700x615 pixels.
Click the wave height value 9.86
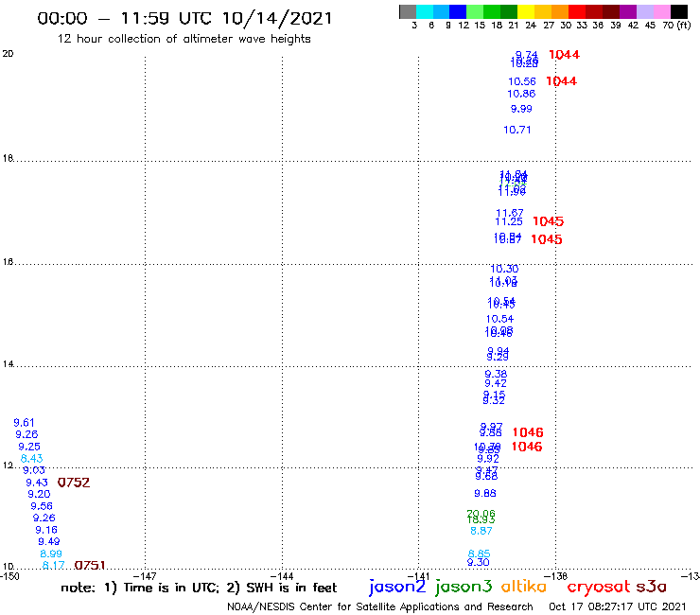coord(485,494)
